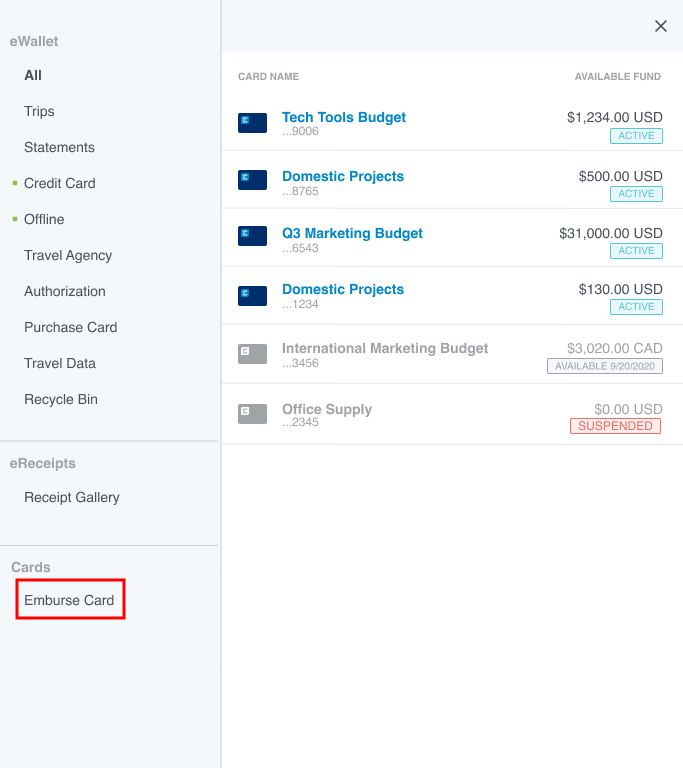Click the Tech Tools Budget card icon

click(252, 123)
